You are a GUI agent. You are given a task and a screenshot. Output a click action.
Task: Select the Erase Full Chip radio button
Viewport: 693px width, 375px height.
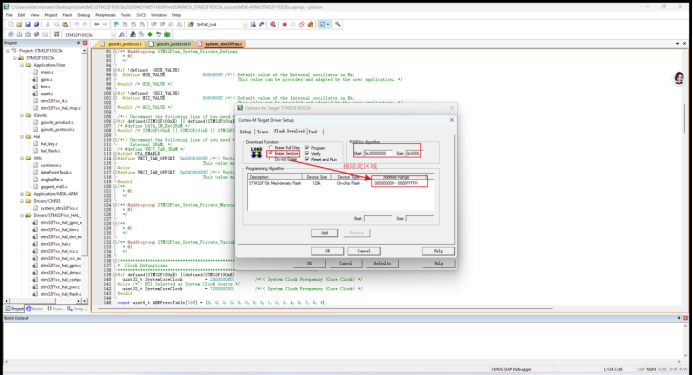271,148
